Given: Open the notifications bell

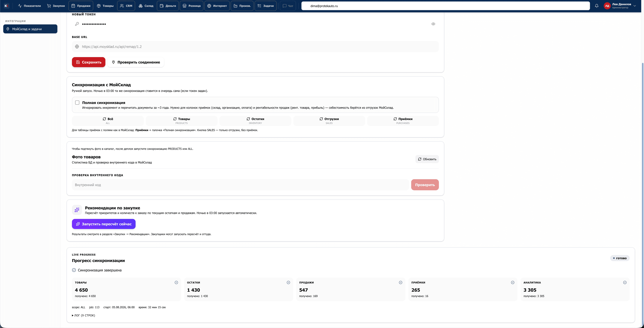Looking at the screenshot, I should (597, 6).
